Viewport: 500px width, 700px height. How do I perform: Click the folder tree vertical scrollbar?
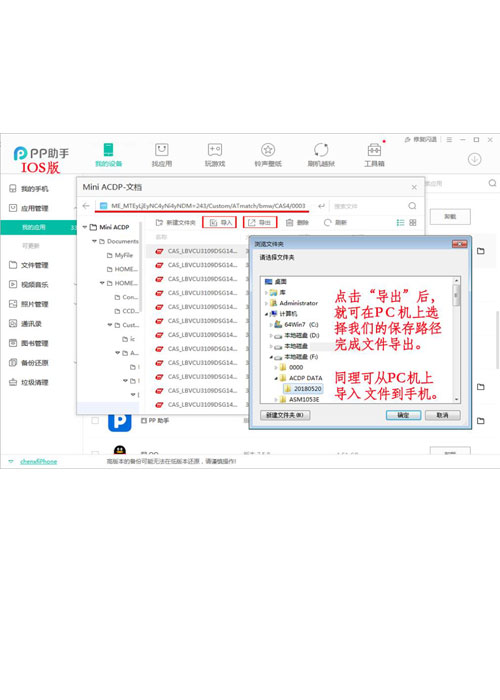[456, 340]
